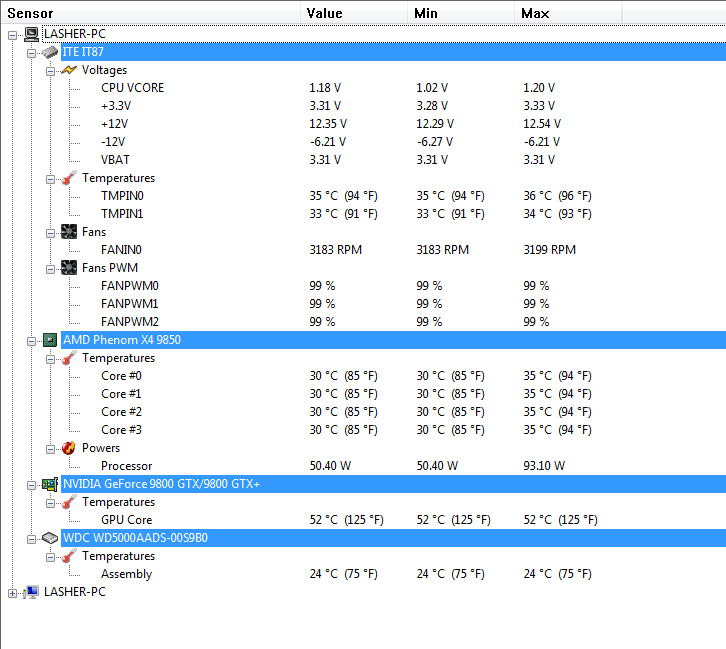Collapse the NVIDIA Temperatures group
Image resolution: width=726 pixels, height=649 pixels.
pyautogui.click(x=50, y=503)
